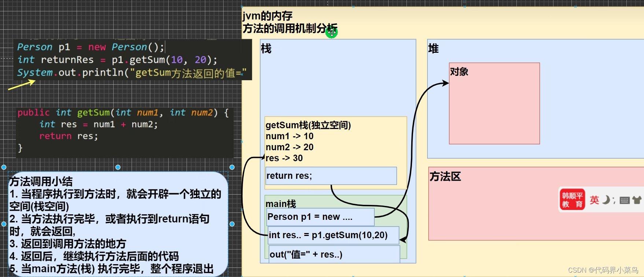Toggle the punctuation mode icon in IME bar
644x277 pixels.
[x=614, y=200]
